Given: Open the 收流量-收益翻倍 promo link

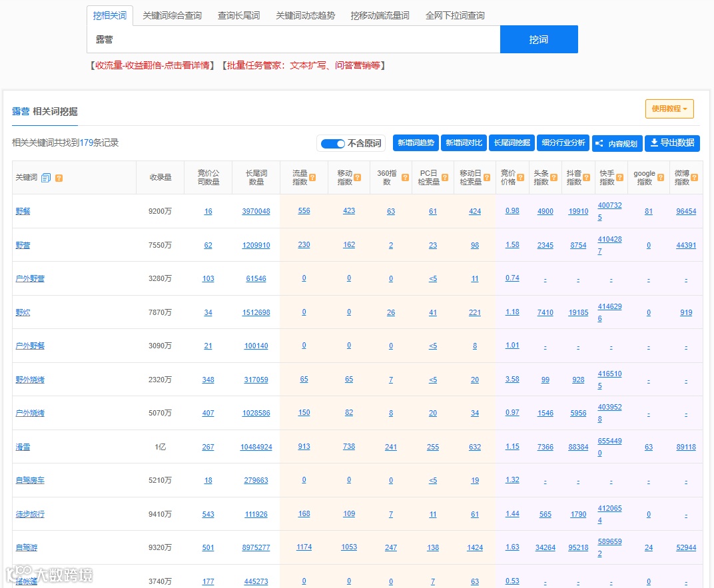Looking at the screenshot, I should point(152,65).
